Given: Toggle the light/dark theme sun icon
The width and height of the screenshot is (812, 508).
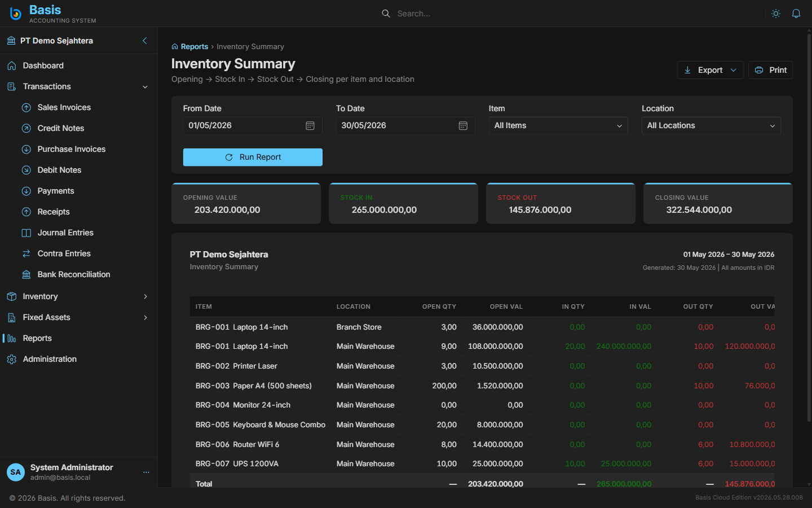Looking at the screenshot, I should tap(776, 14).
